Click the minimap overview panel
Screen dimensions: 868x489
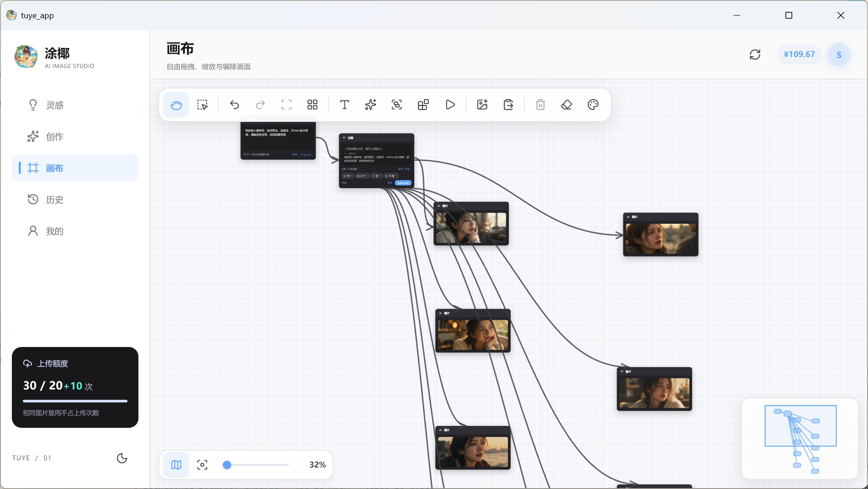pos(800,439)
